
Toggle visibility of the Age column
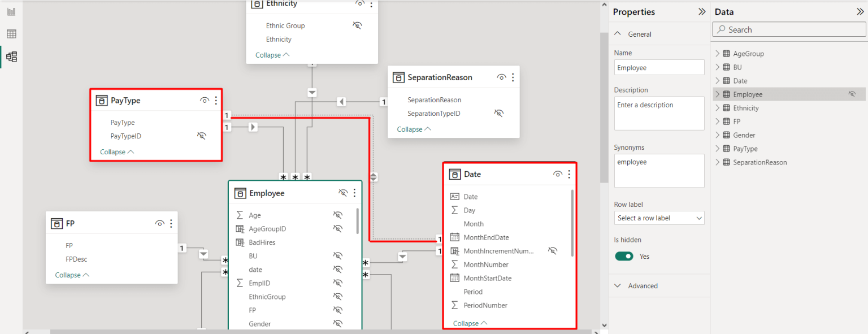[337, 215]
